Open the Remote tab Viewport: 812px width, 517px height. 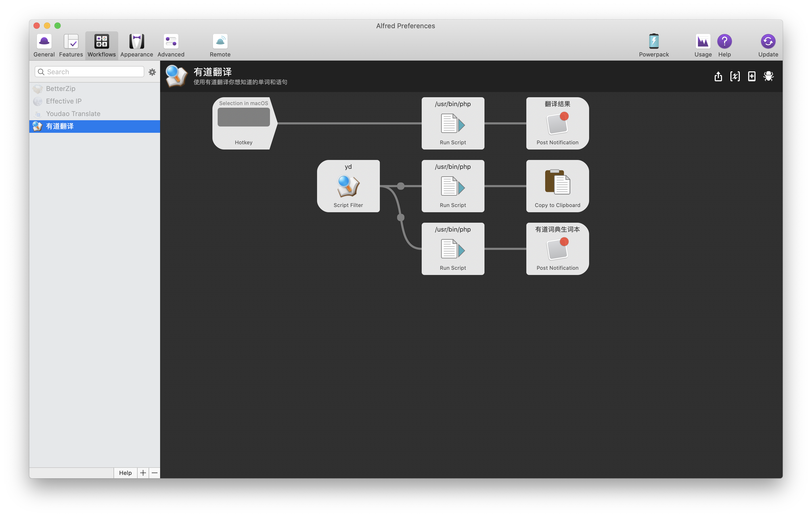220,45
